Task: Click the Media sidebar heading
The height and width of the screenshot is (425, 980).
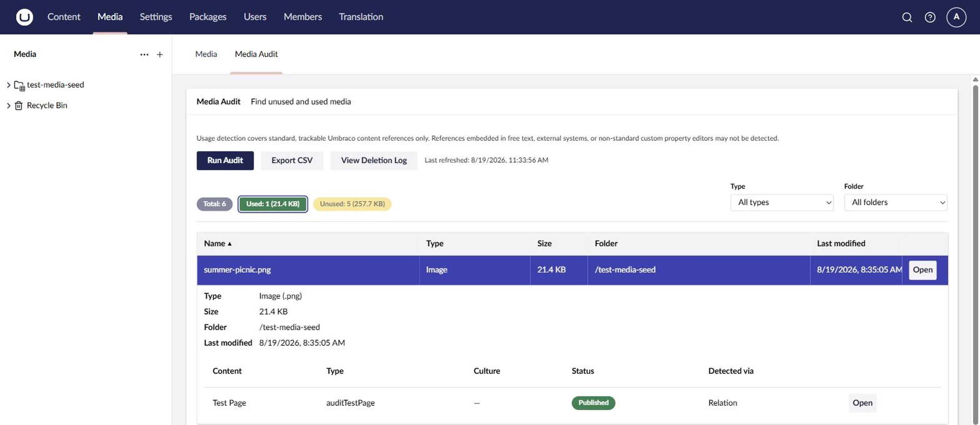Action: [25, 54]
